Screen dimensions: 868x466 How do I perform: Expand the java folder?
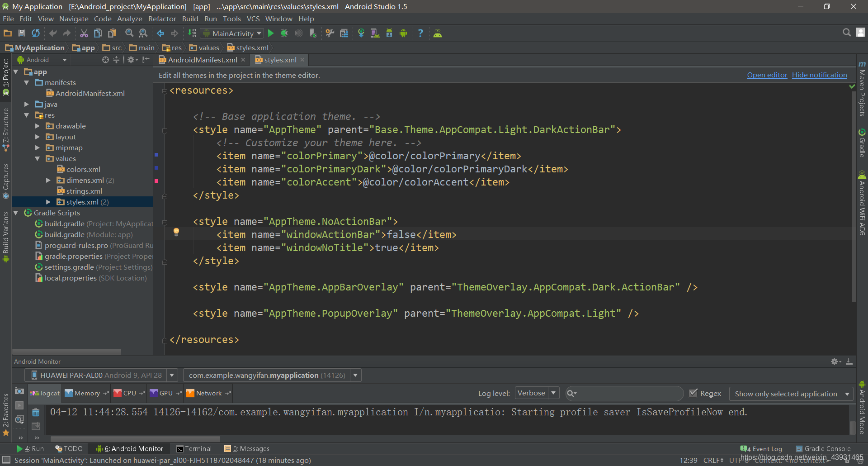click(x=27, y=104)
